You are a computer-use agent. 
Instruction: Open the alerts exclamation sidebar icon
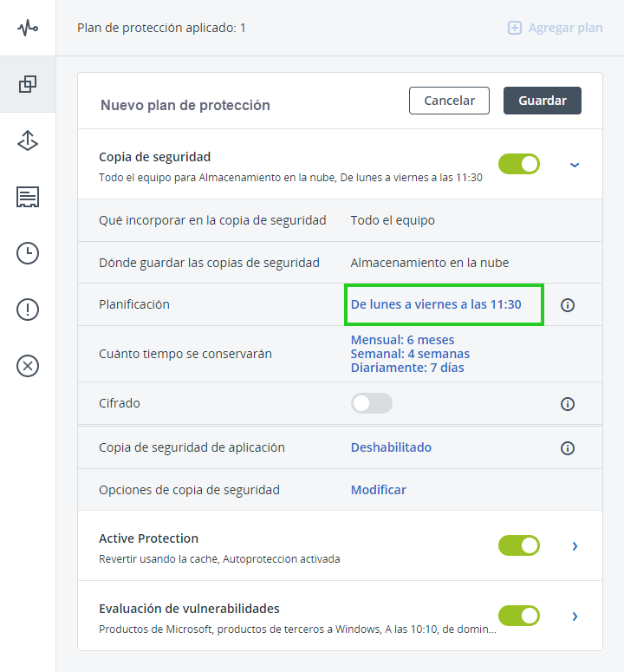[28, 310]
